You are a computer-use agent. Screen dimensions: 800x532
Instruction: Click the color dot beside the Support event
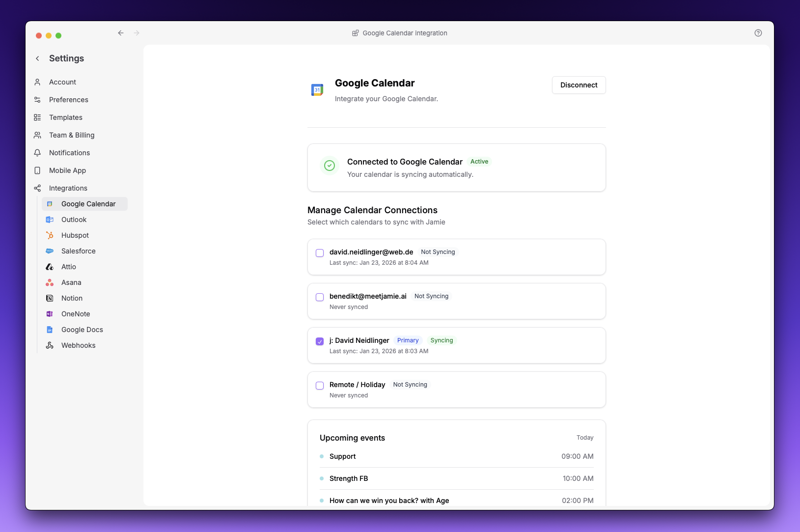322,456
